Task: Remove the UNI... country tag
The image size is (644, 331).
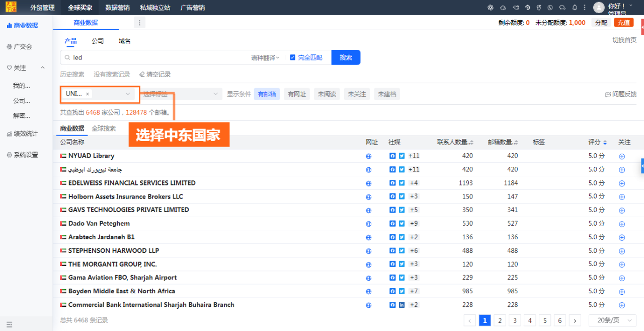Action: pos(88,94)
